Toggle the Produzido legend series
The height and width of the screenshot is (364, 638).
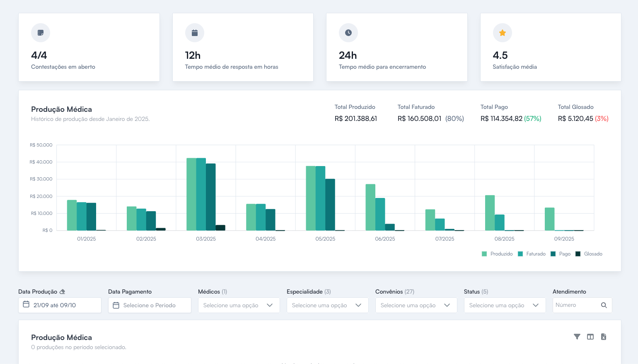497,254
